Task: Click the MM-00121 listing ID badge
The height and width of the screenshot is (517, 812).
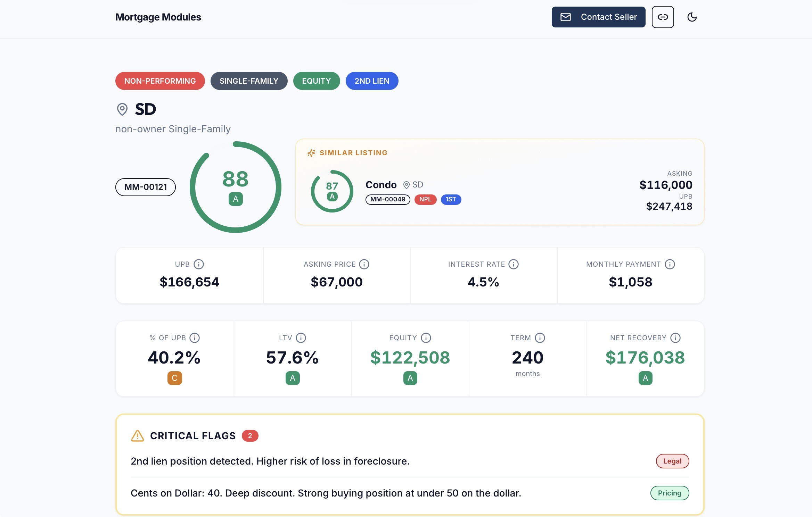Action: coord(146,187)
